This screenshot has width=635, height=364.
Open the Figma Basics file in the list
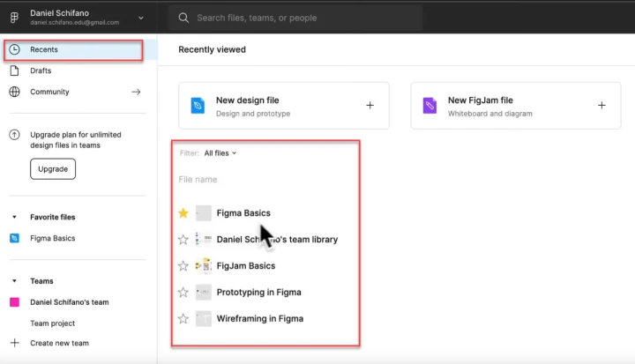(x=243, y=213)
